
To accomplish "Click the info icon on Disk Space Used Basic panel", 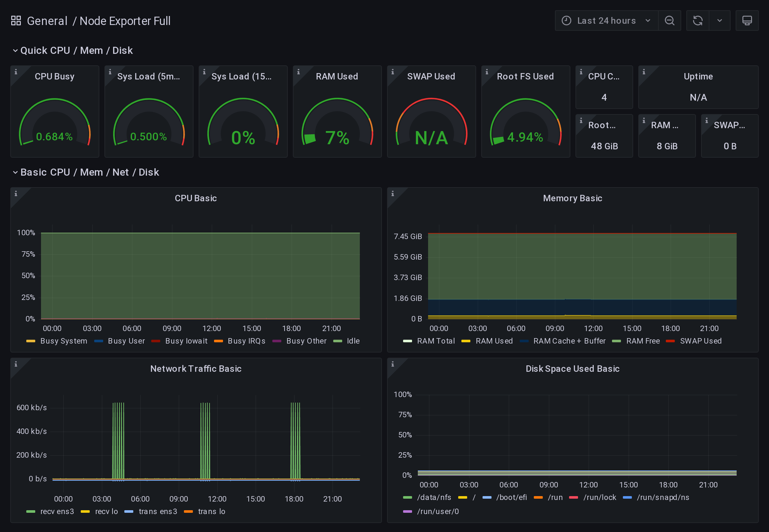I will click(393, 364).
